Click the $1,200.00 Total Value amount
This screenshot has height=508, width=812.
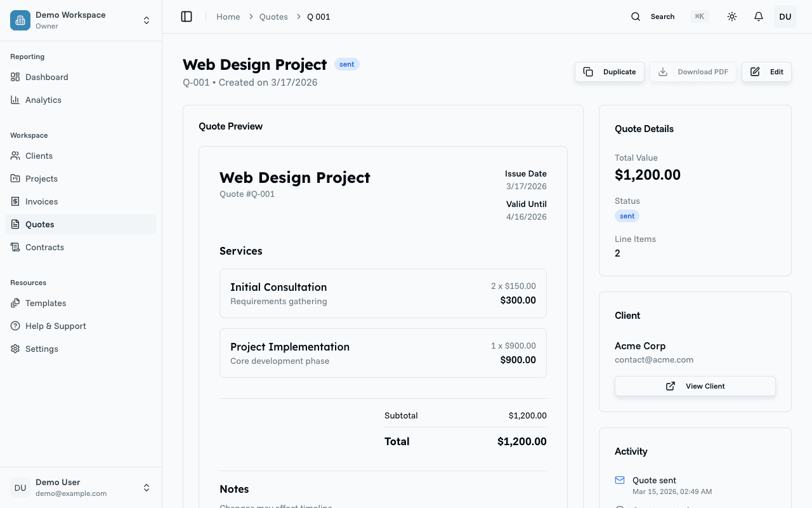click(648, 175)
